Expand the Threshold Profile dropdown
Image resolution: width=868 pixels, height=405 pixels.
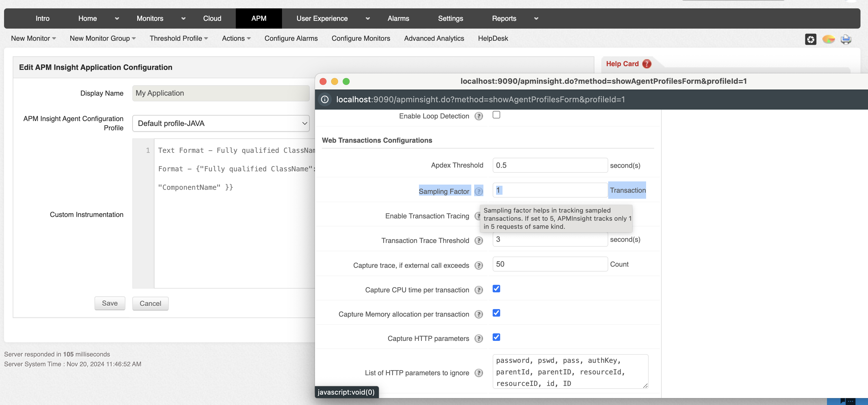[179, 38]
